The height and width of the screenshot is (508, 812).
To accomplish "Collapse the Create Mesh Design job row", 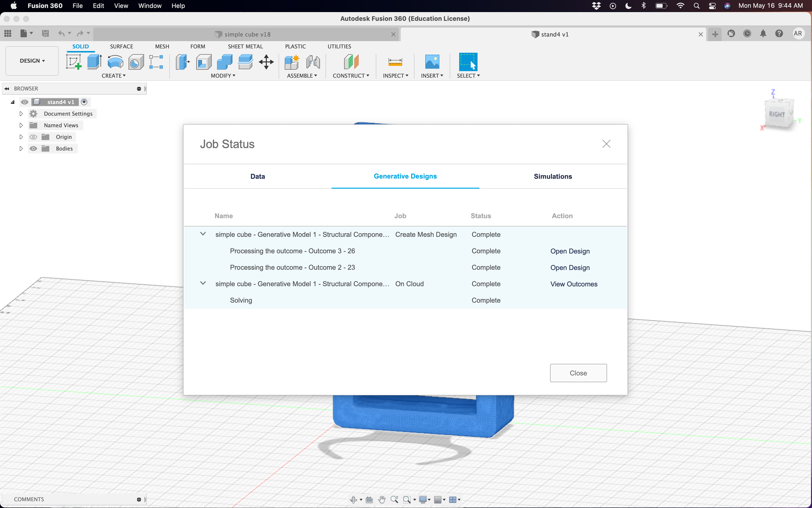I will (203, 234).
